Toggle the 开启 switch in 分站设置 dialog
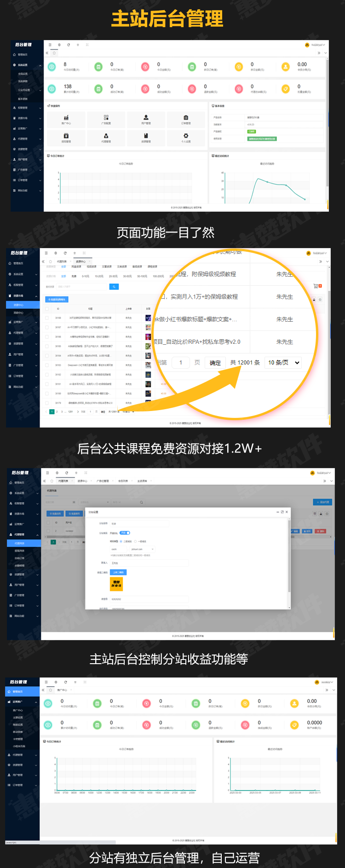Image resolution: width=345 pixels, height=868 pixels. (x=125, y=532)
